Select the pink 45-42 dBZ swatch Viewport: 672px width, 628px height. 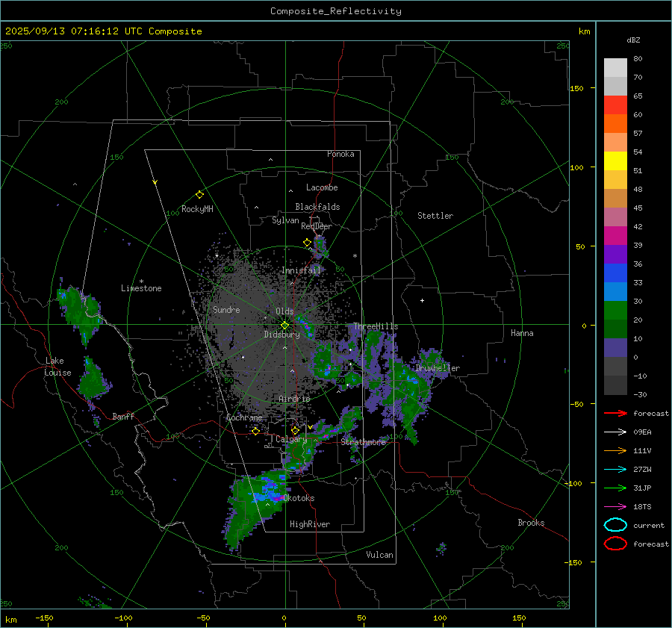coord(615,217)
